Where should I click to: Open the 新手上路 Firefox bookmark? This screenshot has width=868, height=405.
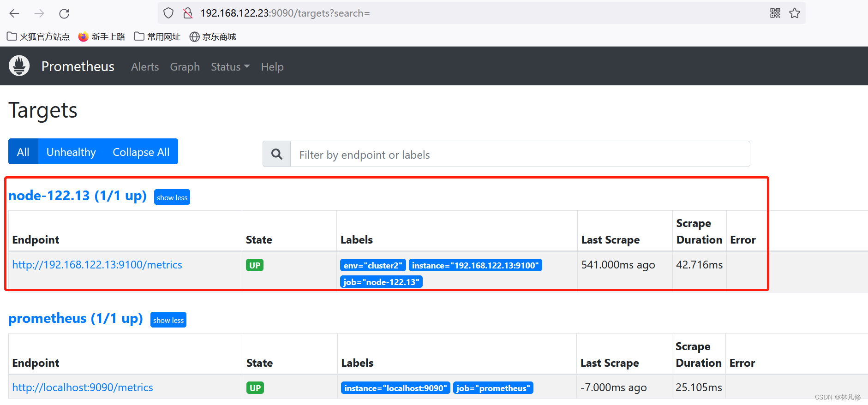tap(102, 36)
